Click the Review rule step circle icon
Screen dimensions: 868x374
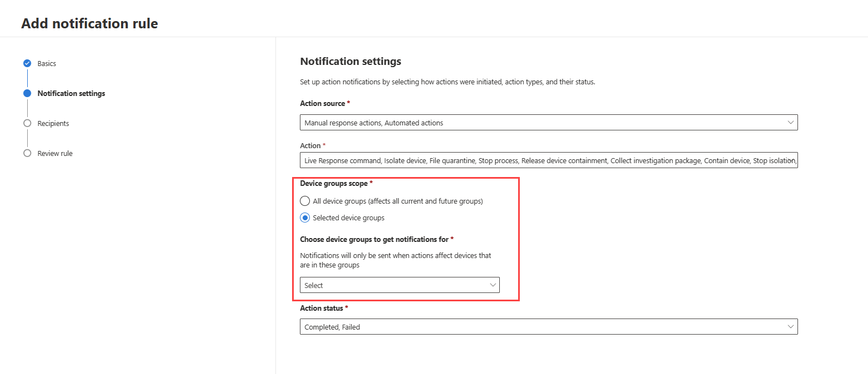click(27, 153)
